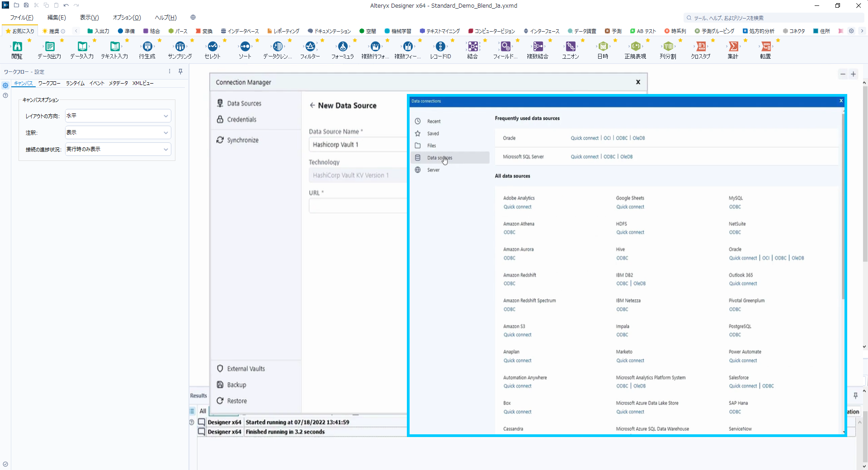Click Google Sheets Quick connect link

click(x=630, y=207)
